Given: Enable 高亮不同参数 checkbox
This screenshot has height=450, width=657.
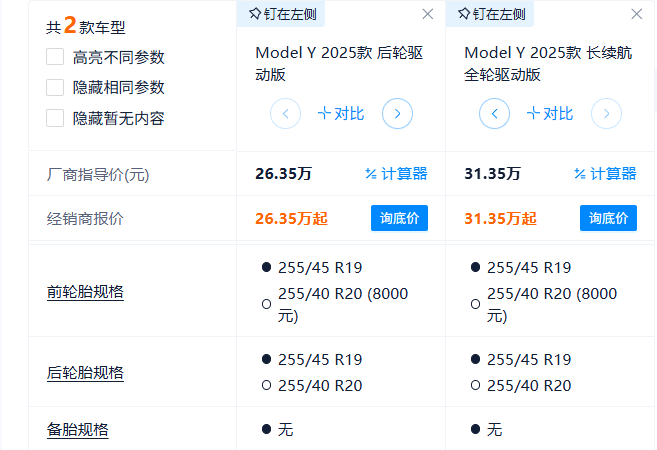Looking at the screenshot, I should click(x=55, y=57).
